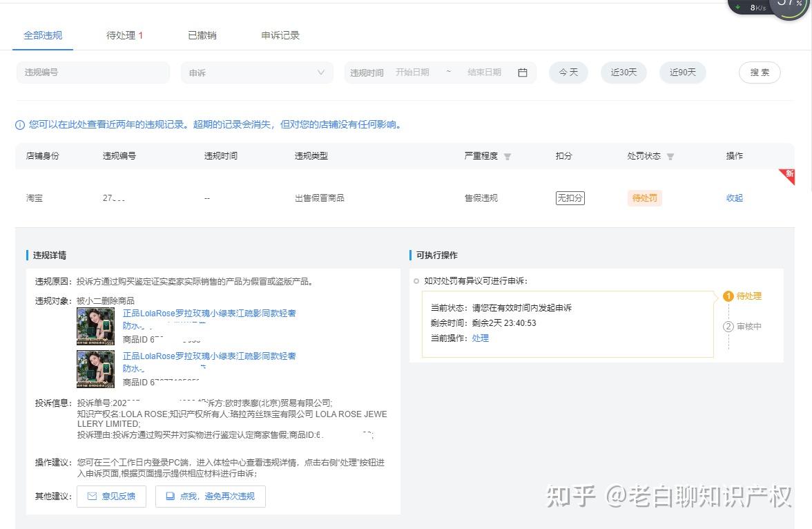Click 处理 link under 当前操作
This screenshot has height=529, width=812.
tap(480, 338)
